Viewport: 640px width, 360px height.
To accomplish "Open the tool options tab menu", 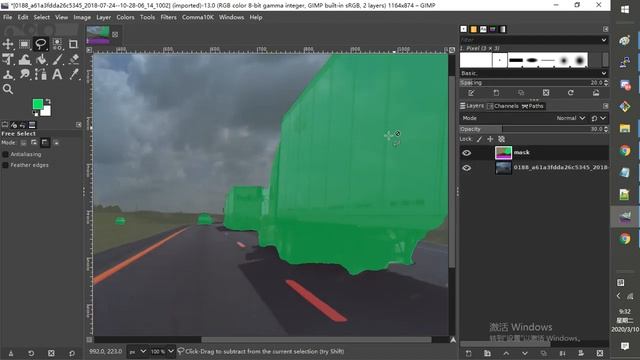I will [79, 124].
